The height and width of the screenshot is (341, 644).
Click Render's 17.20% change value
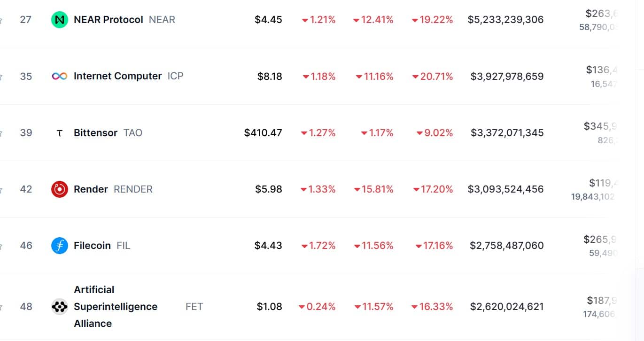click(x=436, y=189)
